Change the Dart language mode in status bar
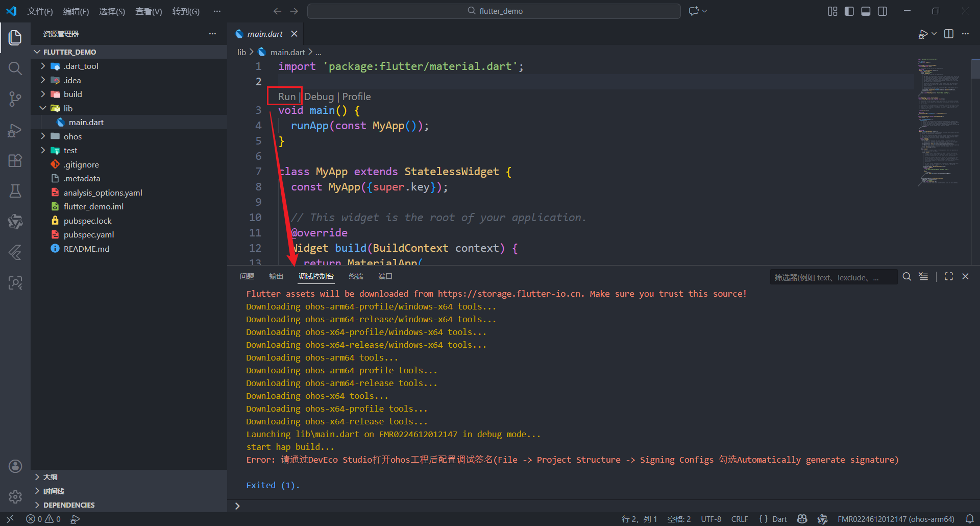The width and height of the screenshot is (980, 526). [x=779, y=519]
